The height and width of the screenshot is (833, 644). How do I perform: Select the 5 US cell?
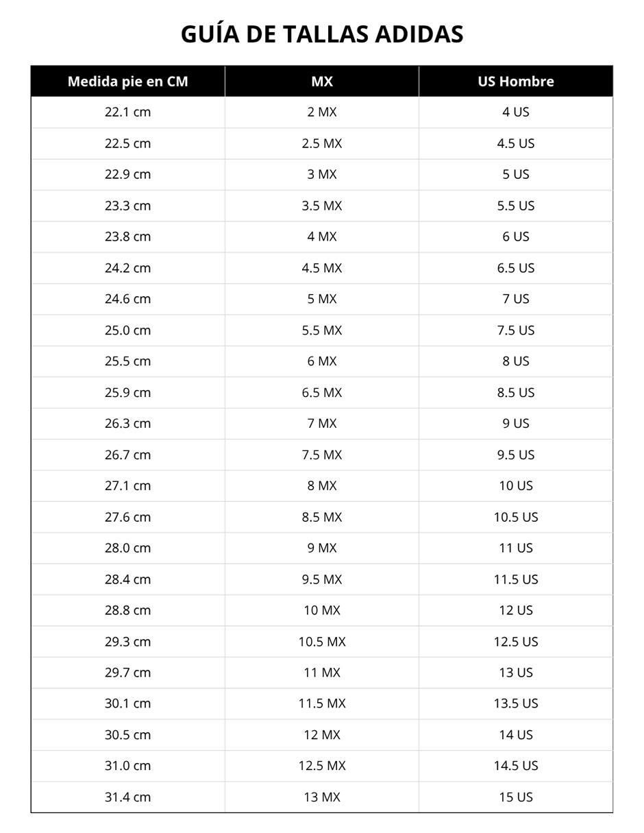(x=516, y=174)
